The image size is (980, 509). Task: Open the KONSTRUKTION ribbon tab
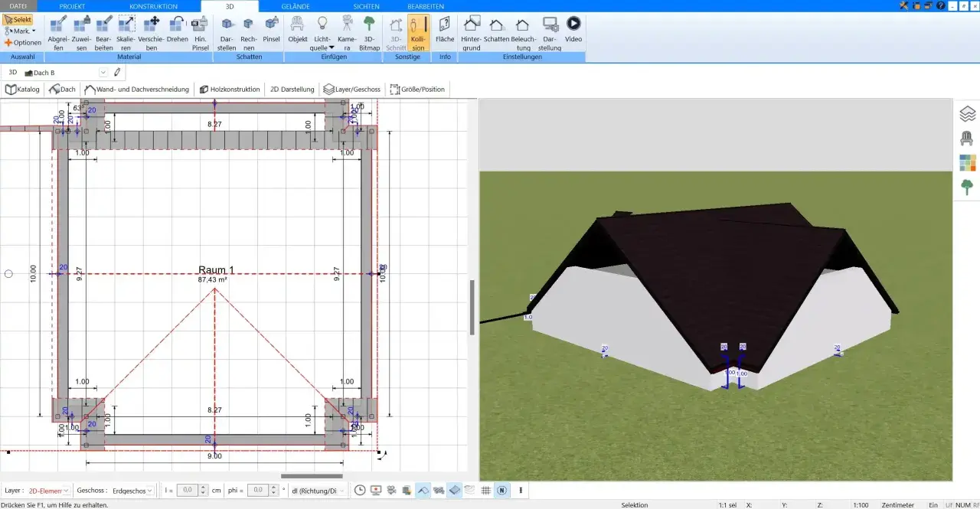coord(153,5)
